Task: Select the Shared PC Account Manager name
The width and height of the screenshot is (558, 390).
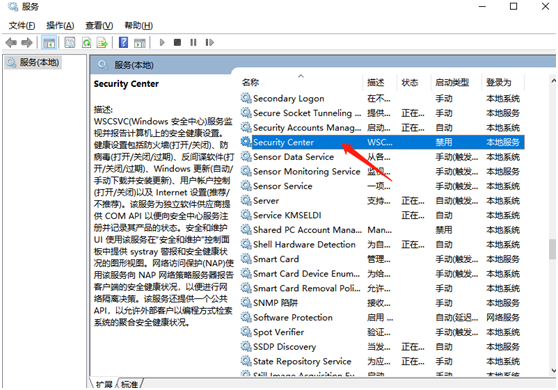Action: [307, 230]
